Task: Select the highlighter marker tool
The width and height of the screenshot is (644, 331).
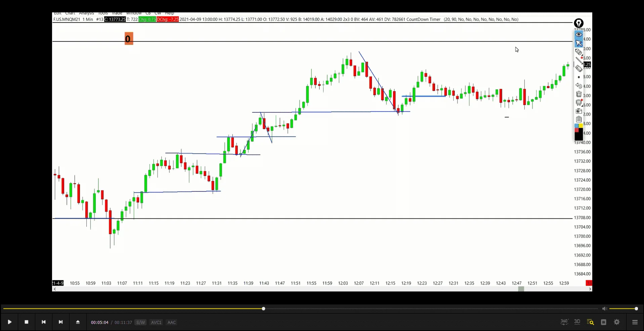Action: pyautogui.click(x=578, y=52)
